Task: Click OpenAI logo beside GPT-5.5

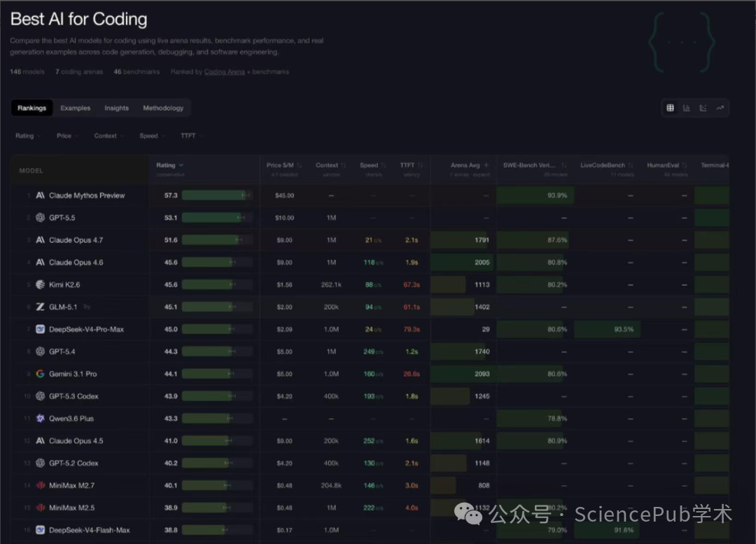Action: (x=41, y=218)
